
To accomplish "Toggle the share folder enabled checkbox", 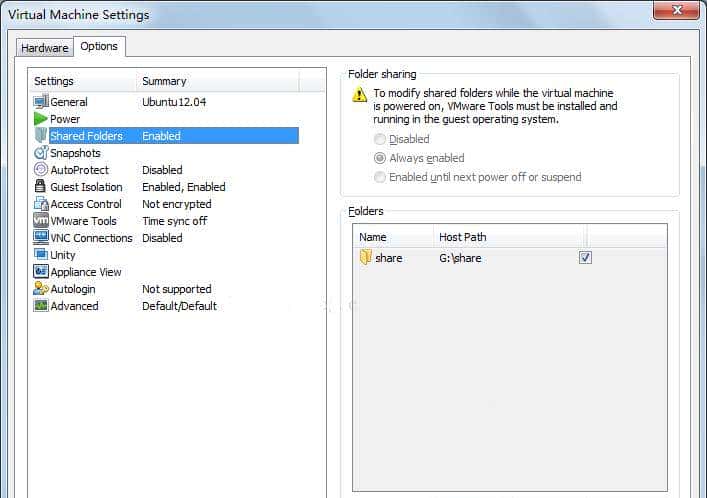I will 585,258.
